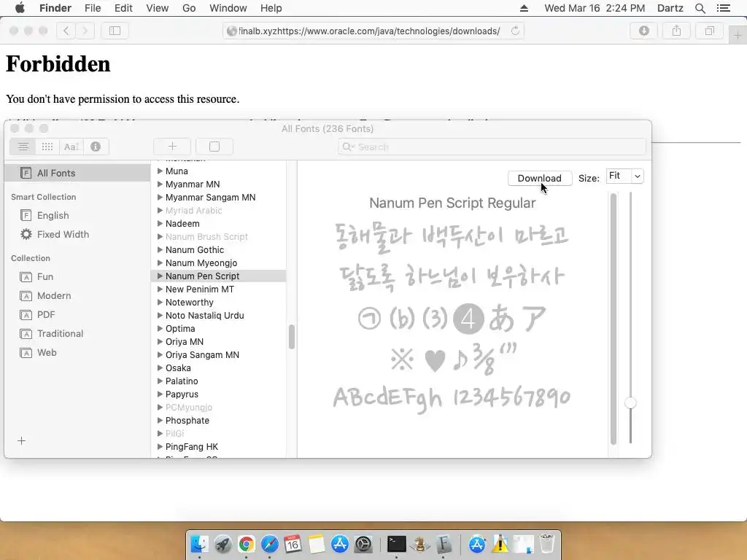This screenshot has height=560, width=747.
Task: Open a new Safari tab with plus
Action: [x=738, y=35]
